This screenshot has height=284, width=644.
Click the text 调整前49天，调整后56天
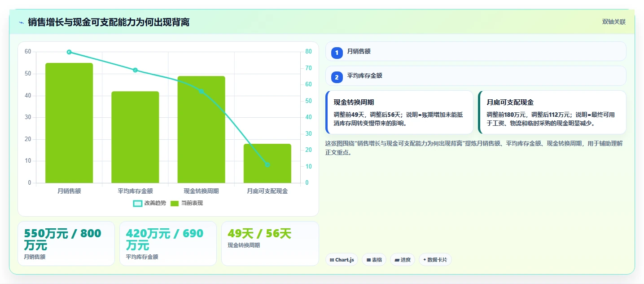point(368,115)
